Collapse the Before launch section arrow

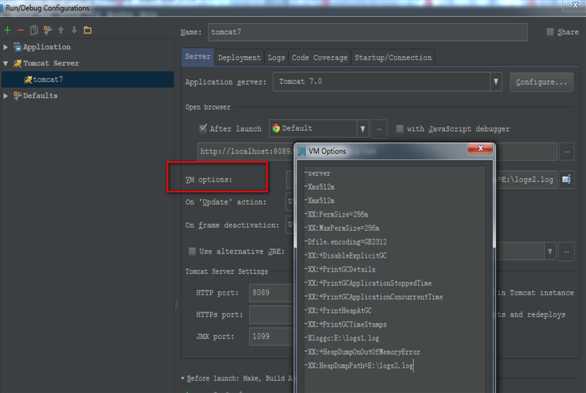(x=183, y=378)
